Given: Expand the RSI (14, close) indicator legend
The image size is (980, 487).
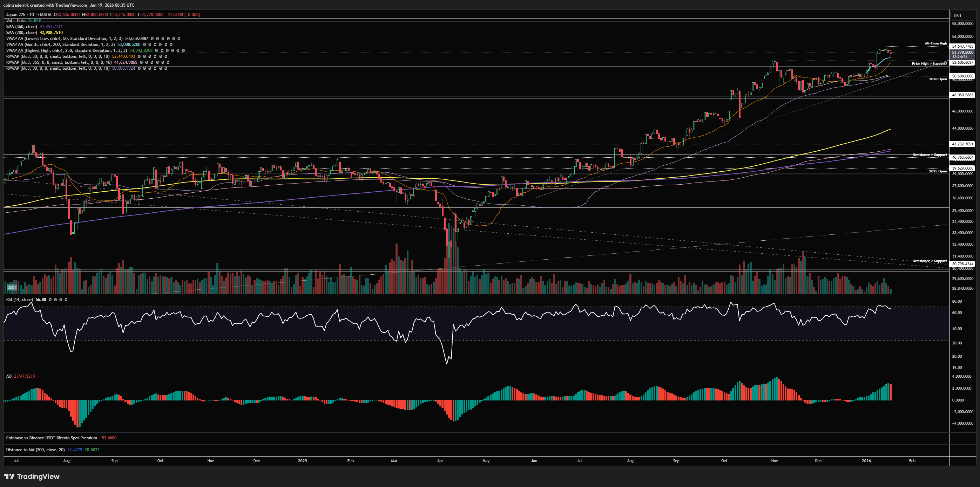Looking at the screenshot, I should coord(19,300).
